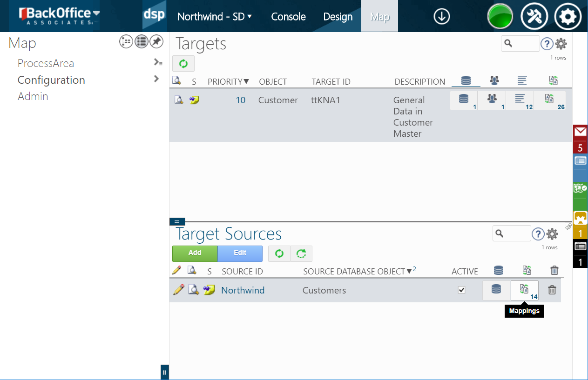This screenshot has height=380, width=588.
Task: Expand the Configuration menu chevron
Action: tap(156, 80)
